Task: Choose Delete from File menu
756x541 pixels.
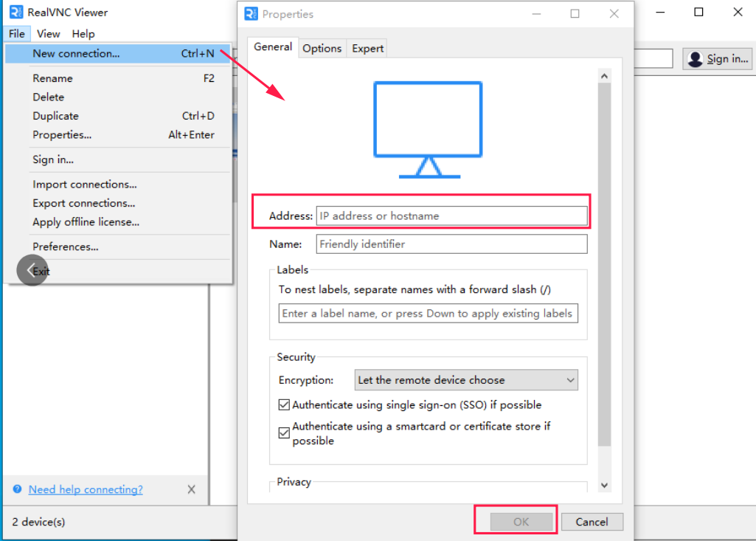Action: 118,97
